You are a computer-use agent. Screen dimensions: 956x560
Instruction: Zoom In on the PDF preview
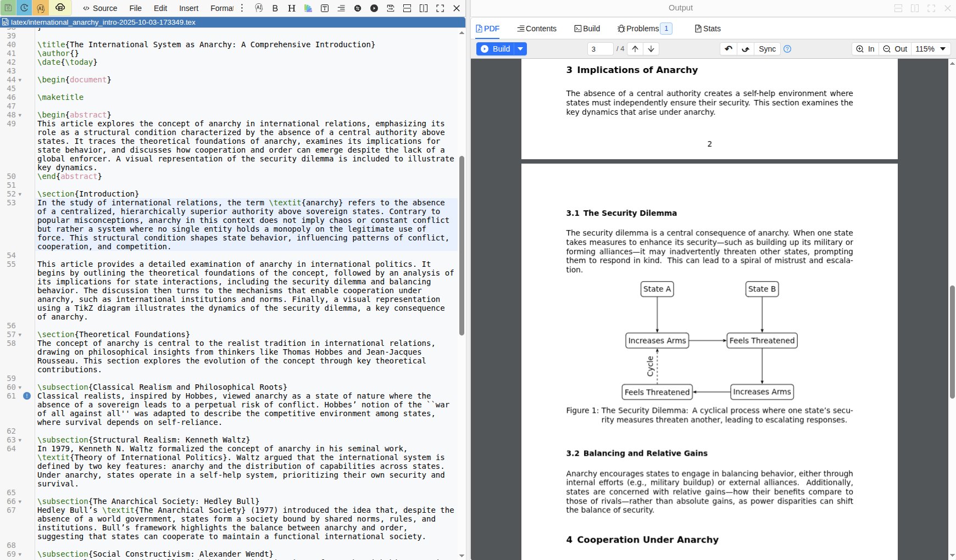coord(865,49)
